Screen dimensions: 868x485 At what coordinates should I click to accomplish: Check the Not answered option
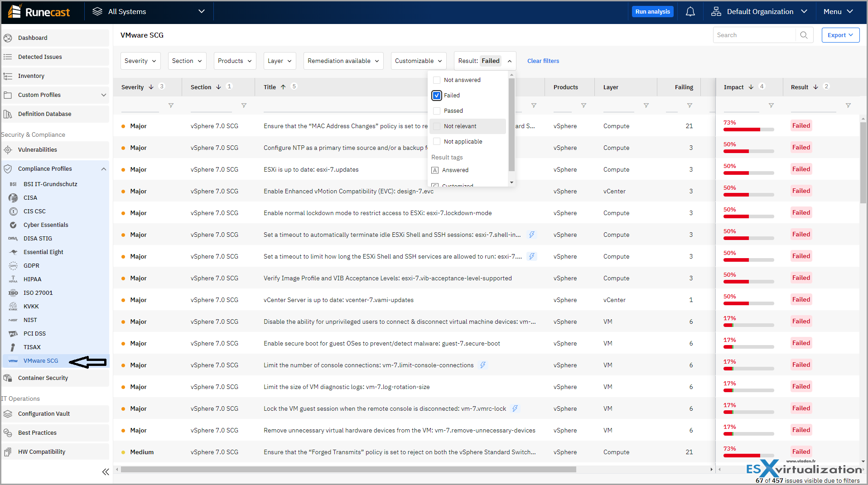(x=437, y=80)
